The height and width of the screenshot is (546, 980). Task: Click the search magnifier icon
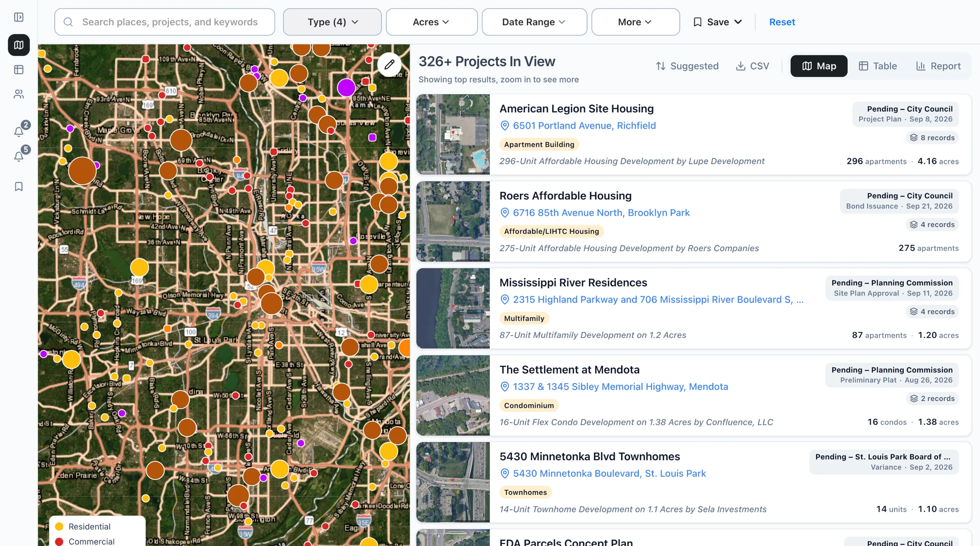68,22
